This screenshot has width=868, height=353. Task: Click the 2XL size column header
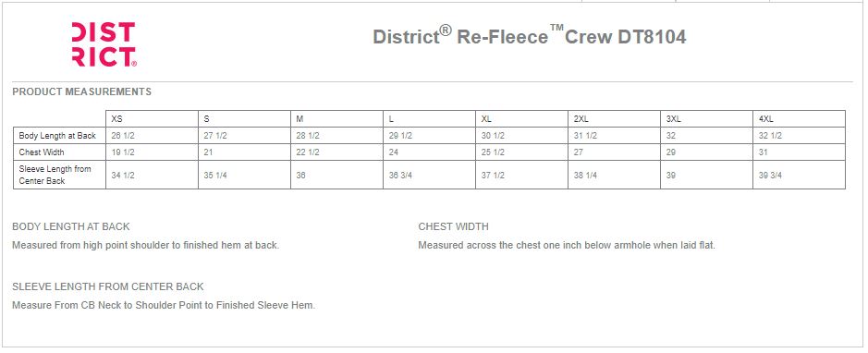(581, 119)
